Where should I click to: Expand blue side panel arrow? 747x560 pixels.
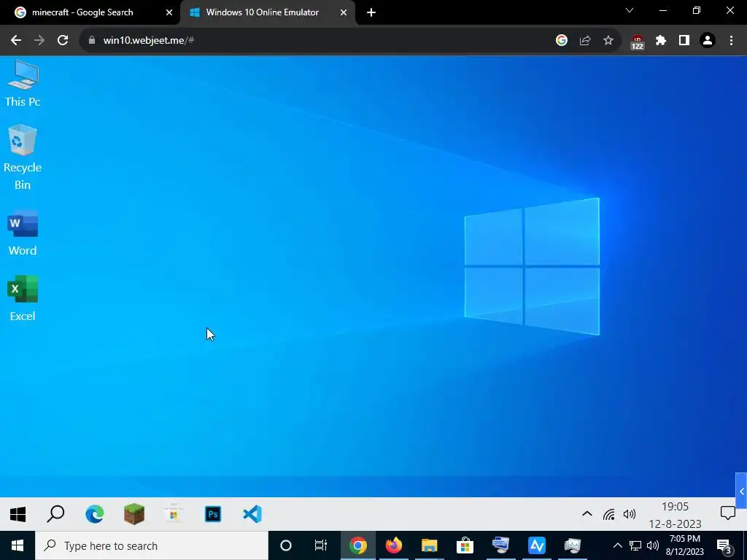(741, 491)
